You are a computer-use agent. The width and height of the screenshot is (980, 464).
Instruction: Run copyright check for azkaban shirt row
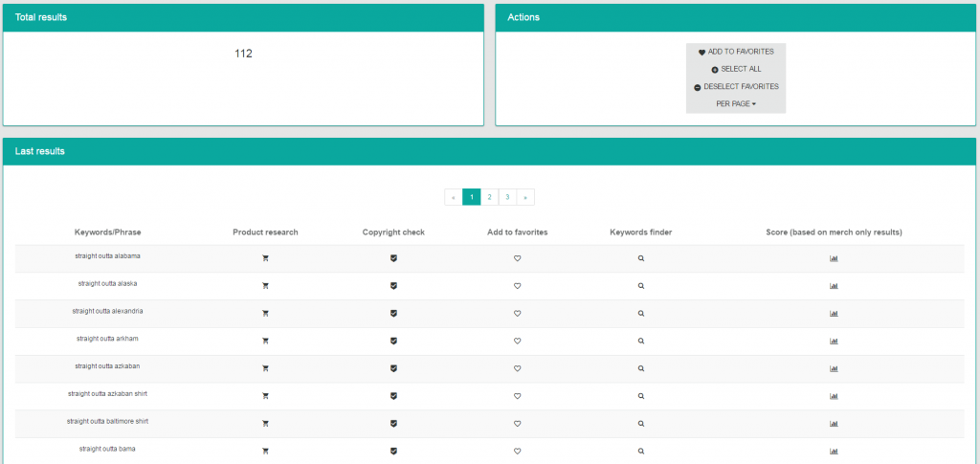(x=393, y=395)
